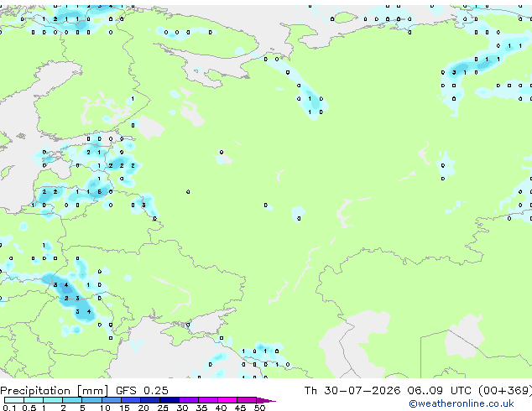
Task: Click the 0.1–0.5 mm palest cyan legend swatch
Action: click(14, 400)
